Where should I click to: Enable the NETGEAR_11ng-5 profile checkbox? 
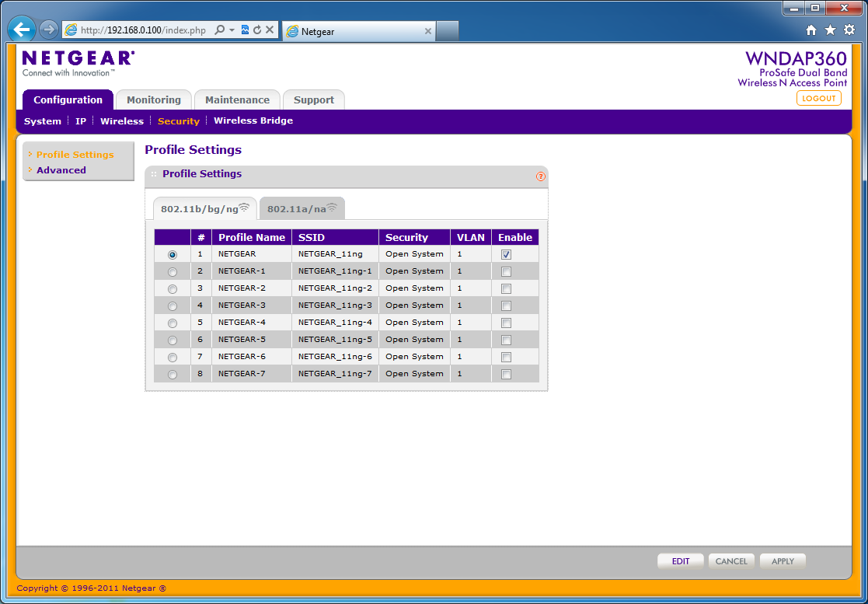tap(506, 340)
